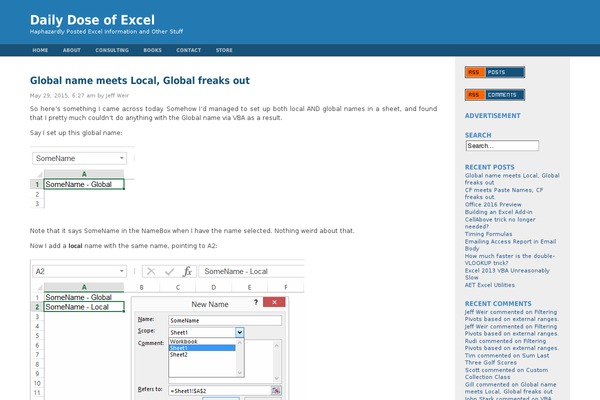Click the RECENT COMMENTS sidebar heading
The width and height of the screenshot is (600, 400).
[x=498, y=304]
